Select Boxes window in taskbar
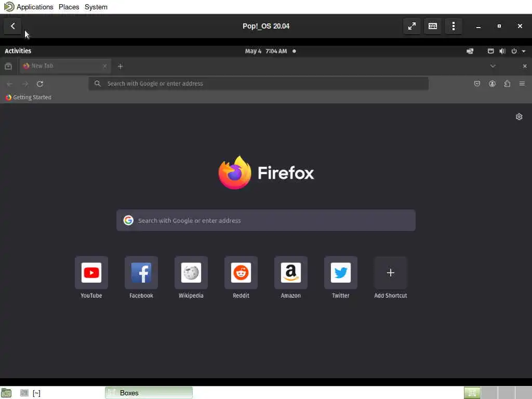The height and width of the screenshot is (399, 532). pyautogui.click(x=149, y=393)
